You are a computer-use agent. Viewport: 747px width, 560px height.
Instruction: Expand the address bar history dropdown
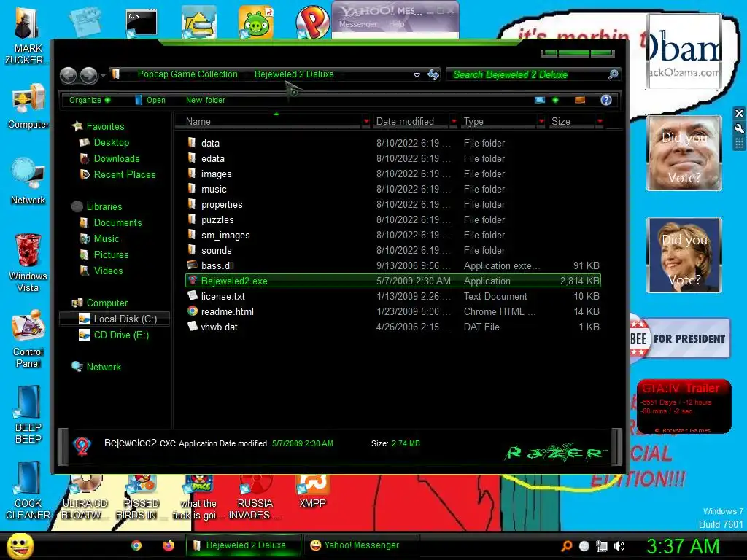tap(417, 75)
